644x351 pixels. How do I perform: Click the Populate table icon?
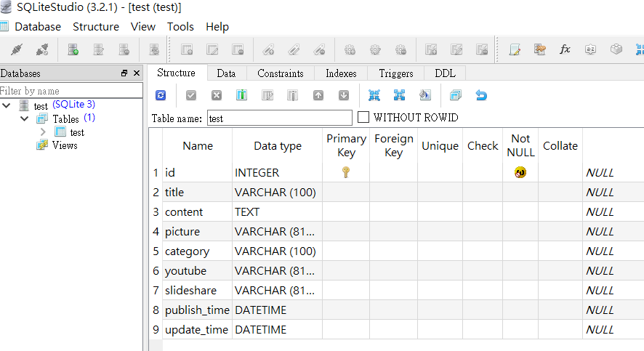point(425,95)
